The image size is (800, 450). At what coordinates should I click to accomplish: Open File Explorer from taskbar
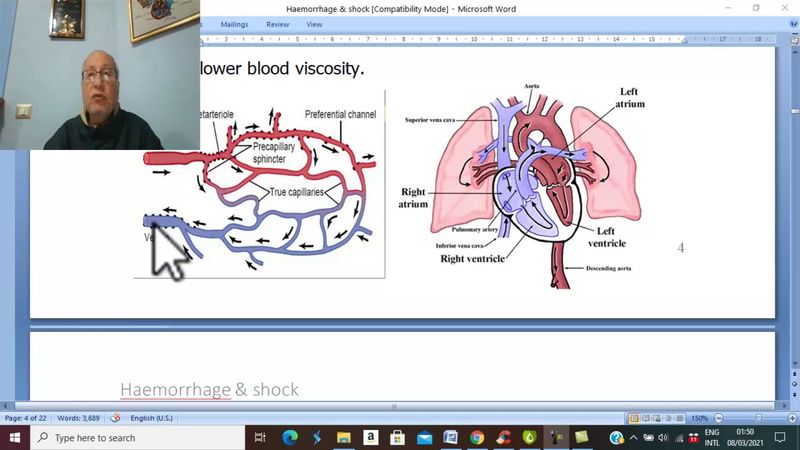[x=343, y=438]
